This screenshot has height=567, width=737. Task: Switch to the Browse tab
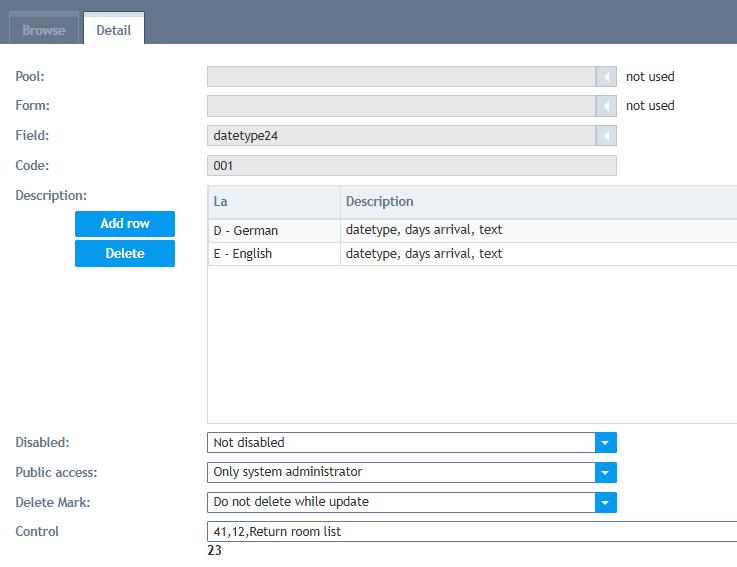tap(44, 30)
